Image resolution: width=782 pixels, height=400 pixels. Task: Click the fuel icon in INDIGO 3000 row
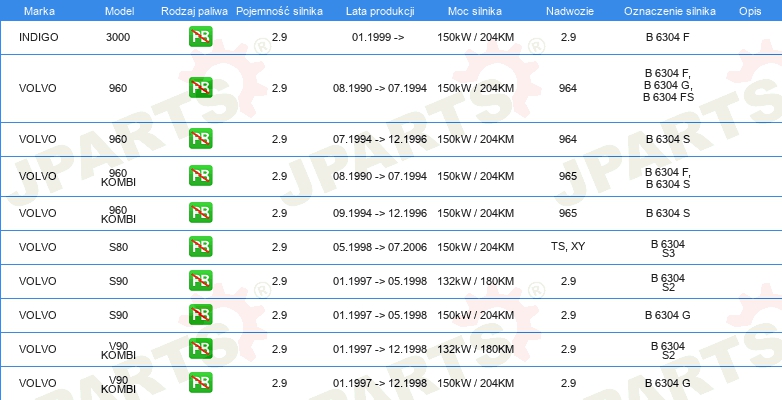(x=200, y=37)
